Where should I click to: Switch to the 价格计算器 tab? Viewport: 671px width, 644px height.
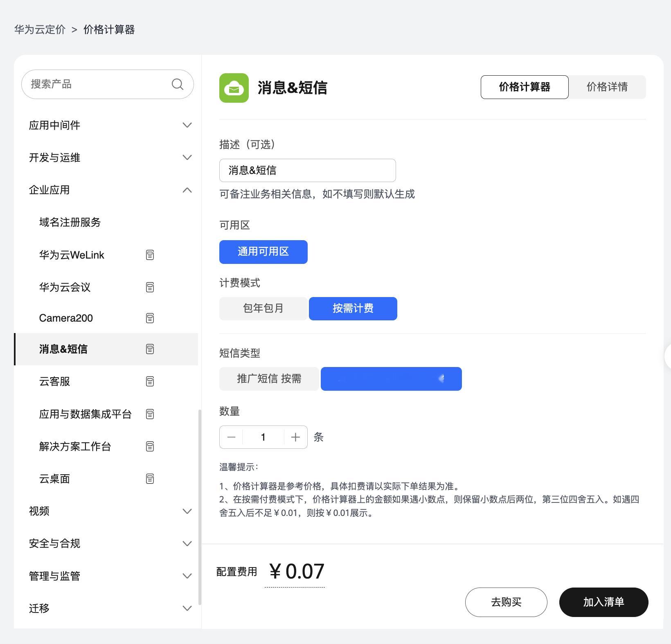(x=525, y=87)
